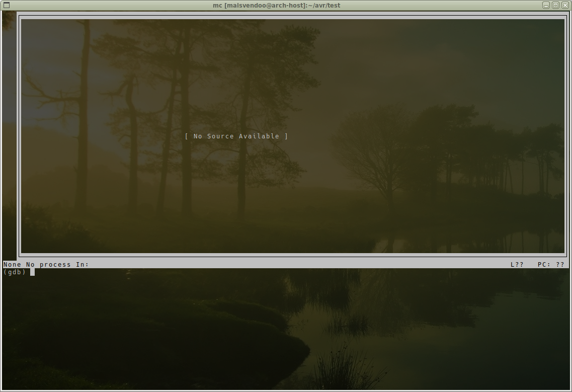Click the "[ No Source Available ]" message
The image size is (572, 392).
pyautogui.click(x=236, y=136)
